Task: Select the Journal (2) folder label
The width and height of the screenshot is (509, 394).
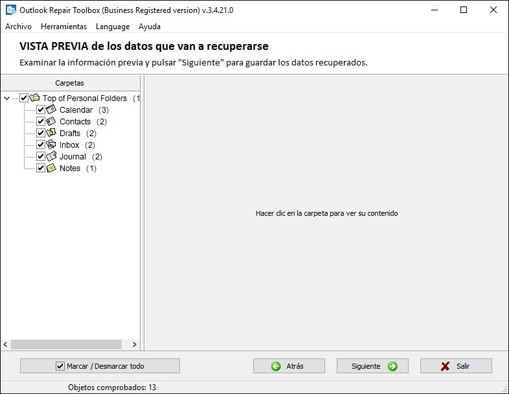Action: [x=81, y=156]
